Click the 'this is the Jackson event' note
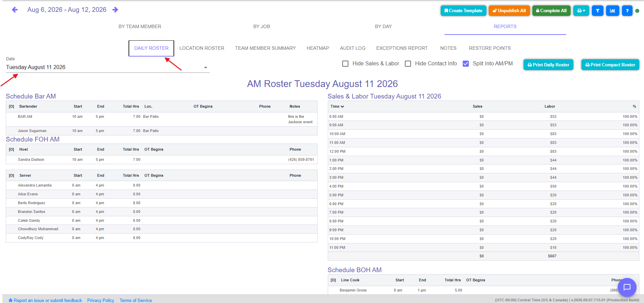Screen dimensions: 644x303 (300, 119)
